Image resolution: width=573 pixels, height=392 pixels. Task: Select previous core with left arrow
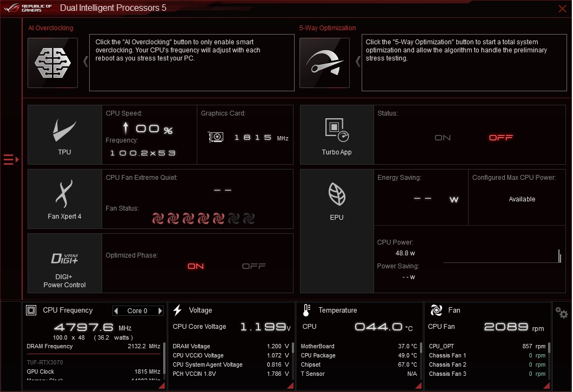click(116, 310)
